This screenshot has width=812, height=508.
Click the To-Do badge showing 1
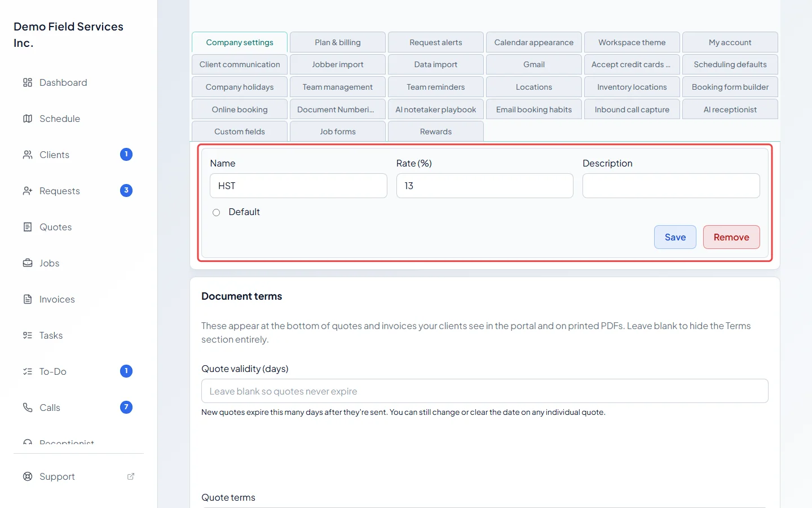[x=126, y=371]
